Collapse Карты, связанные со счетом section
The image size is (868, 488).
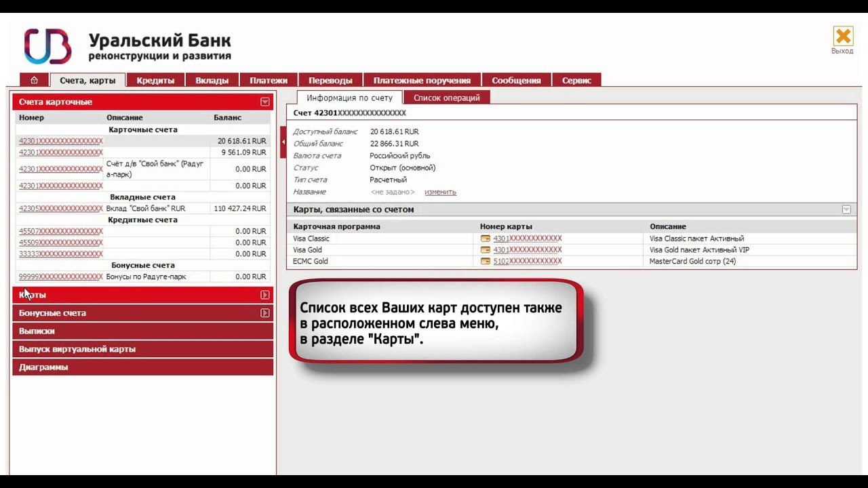(x=846, y=209)
